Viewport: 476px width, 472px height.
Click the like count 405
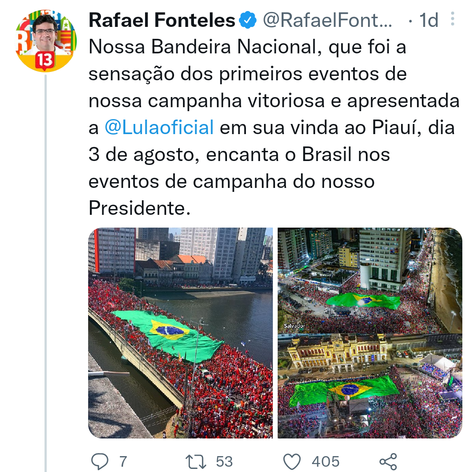pyautogui.click(x=326, y=461)
